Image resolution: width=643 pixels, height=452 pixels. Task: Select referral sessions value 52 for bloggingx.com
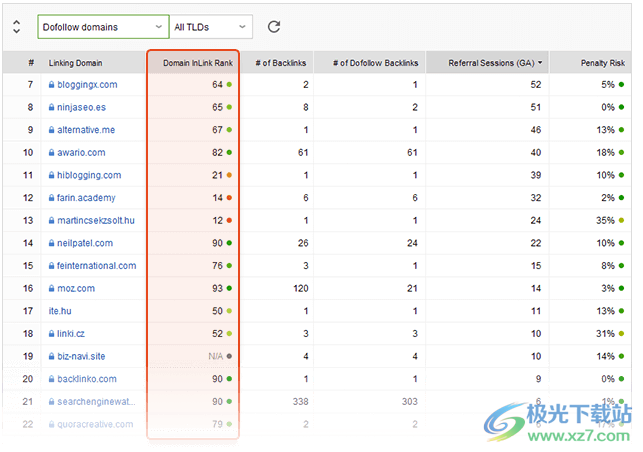click(536, 84)
